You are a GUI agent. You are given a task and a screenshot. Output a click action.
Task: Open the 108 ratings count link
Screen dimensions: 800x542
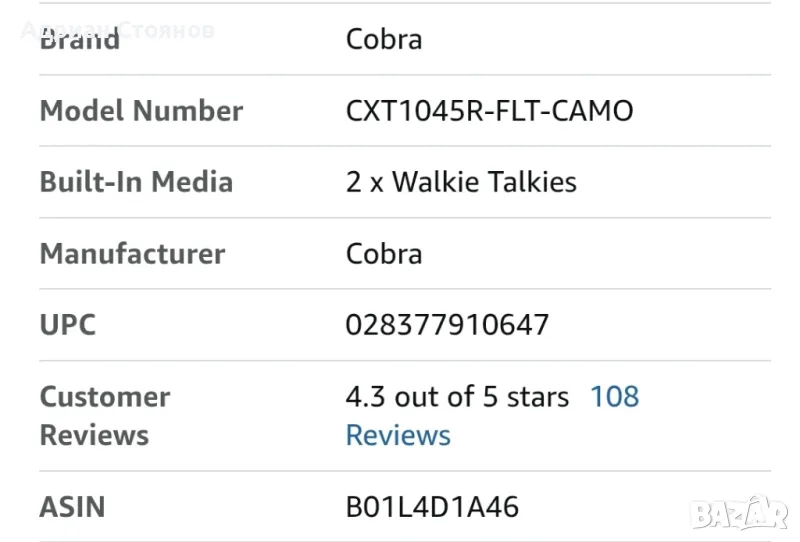point(614,397)
